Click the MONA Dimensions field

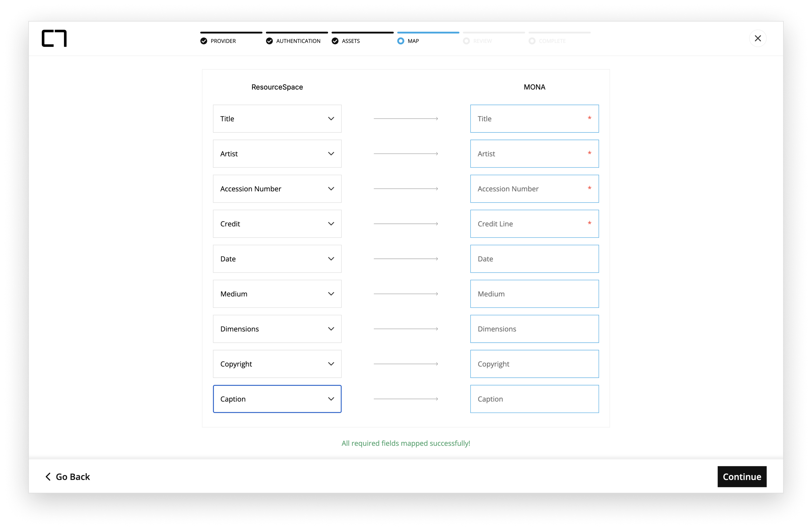point(534,329)
